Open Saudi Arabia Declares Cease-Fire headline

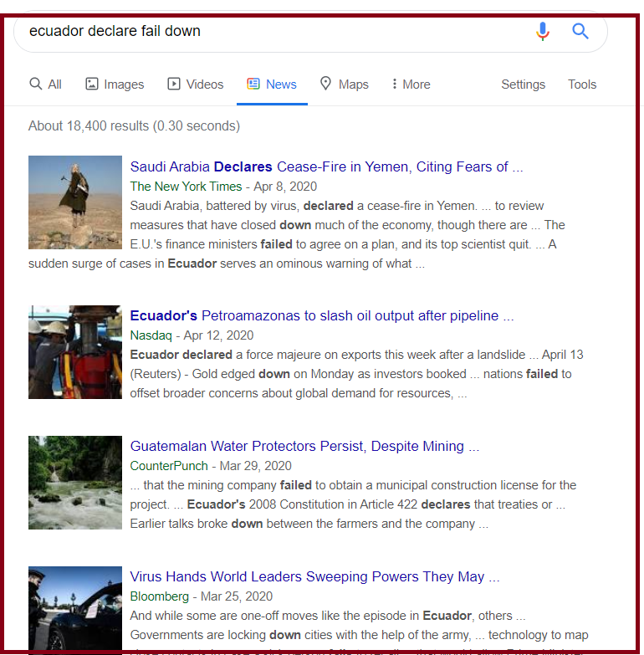point(326,166)
